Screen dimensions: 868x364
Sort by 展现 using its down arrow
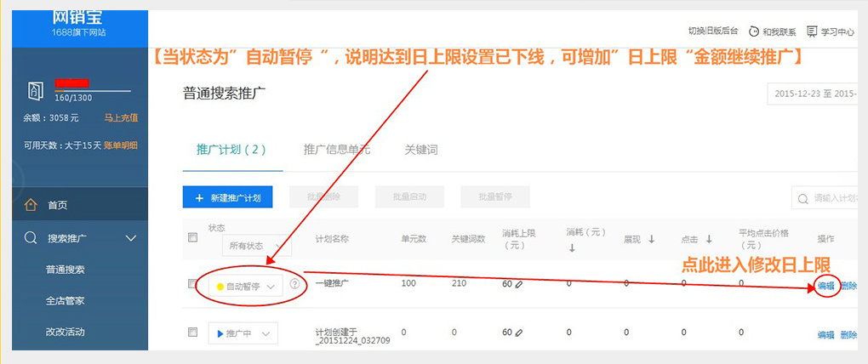[x=651, y=240]
